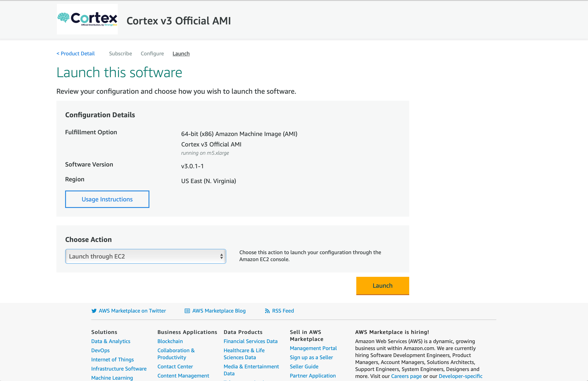Click Sign up as a Seller
588x381 pixels.
[x=311, y=357]
